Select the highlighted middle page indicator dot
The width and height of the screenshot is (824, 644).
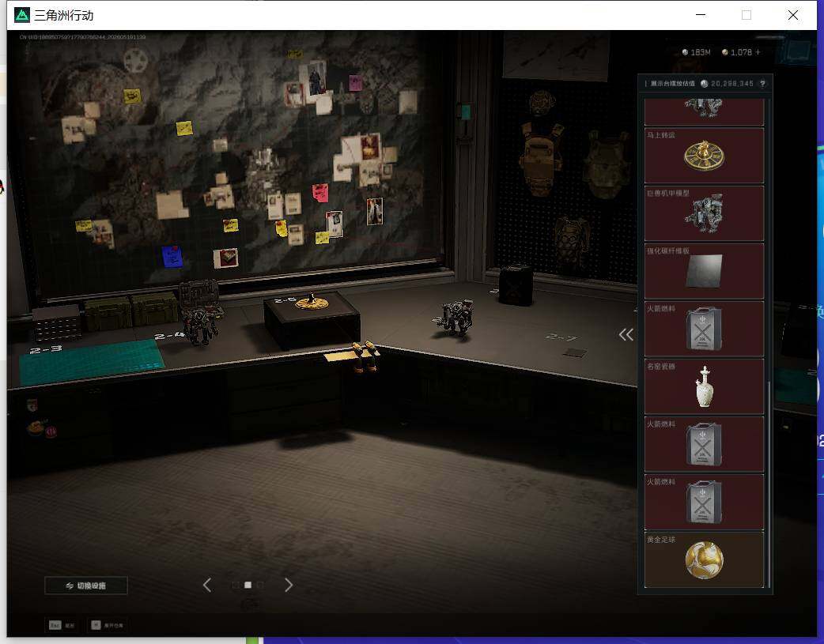(x=248, y=585)
